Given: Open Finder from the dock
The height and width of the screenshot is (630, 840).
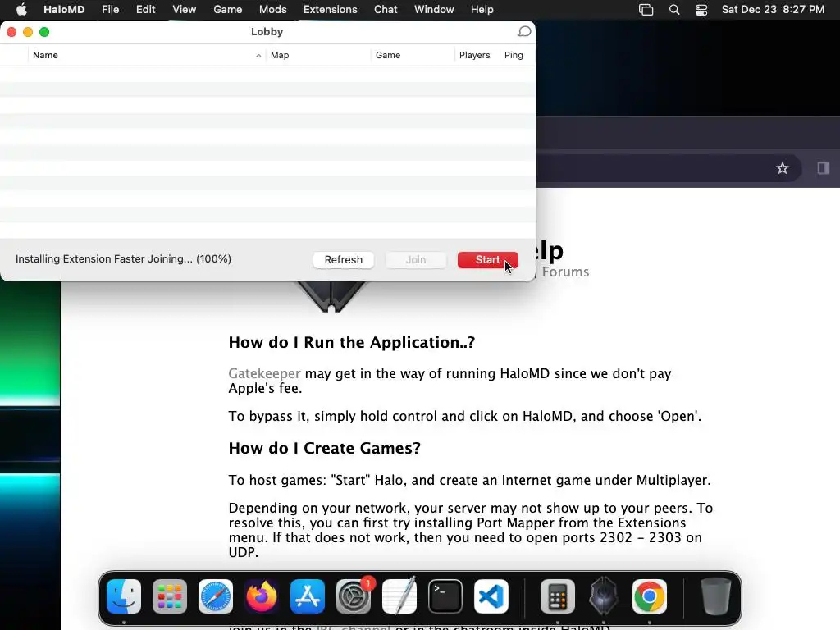Looking at the screenshot, I should 124,596.
